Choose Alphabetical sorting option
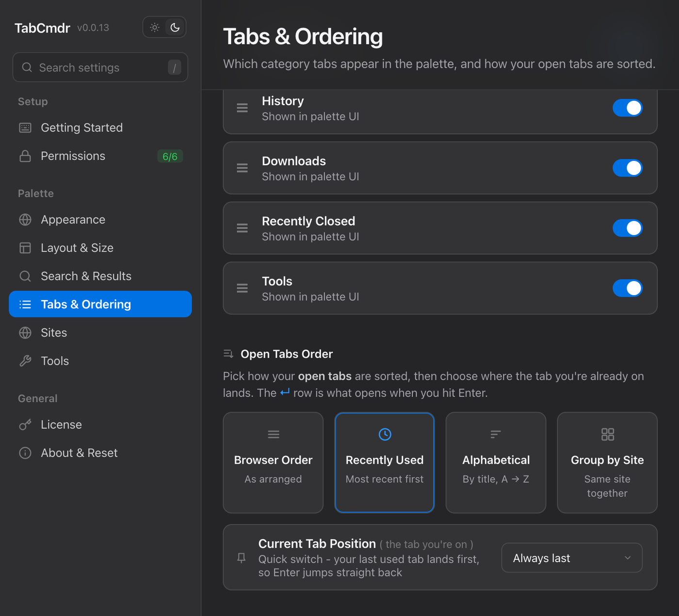This screenshot has height=616, width=679. (496, 462)
